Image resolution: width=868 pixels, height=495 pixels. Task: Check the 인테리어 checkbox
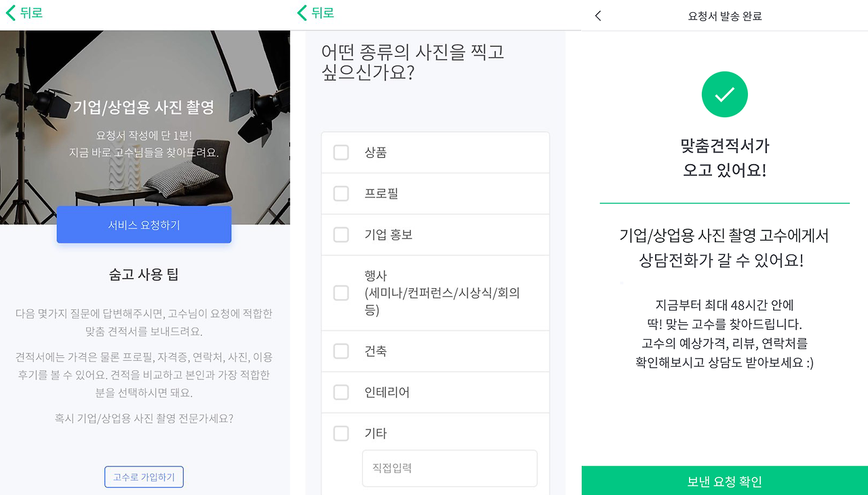341,392
